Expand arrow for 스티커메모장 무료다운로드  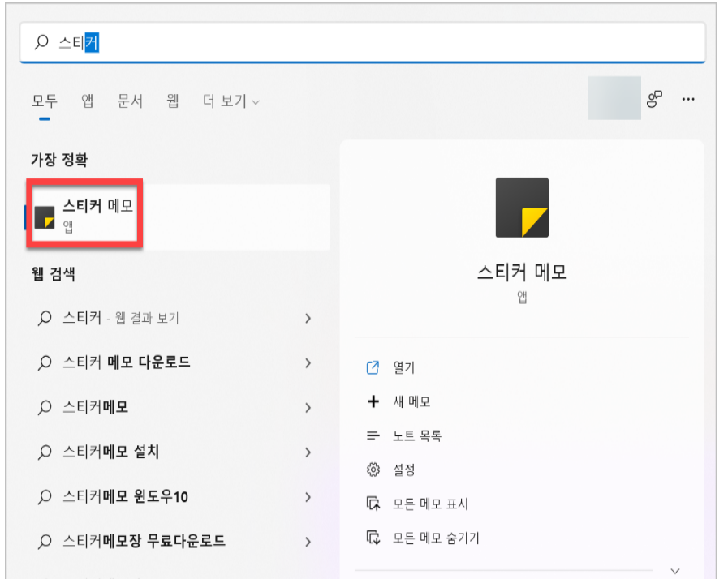[x=308, y=542]
